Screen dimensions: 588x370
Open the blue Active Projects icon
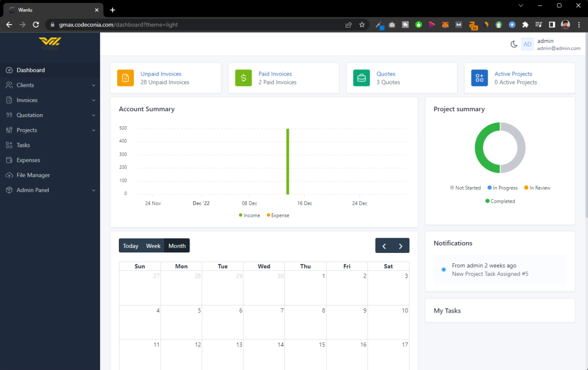479,77
